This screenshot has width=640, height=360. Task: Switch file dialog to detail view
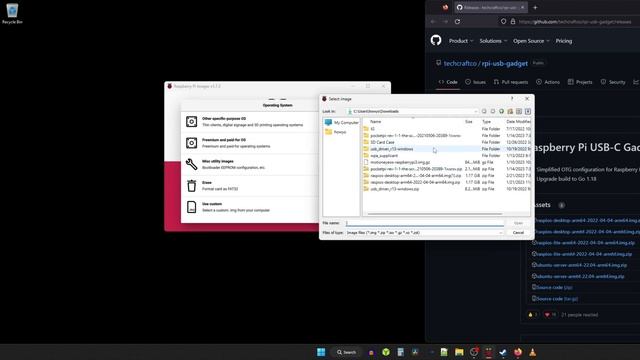tap(528, 111)
